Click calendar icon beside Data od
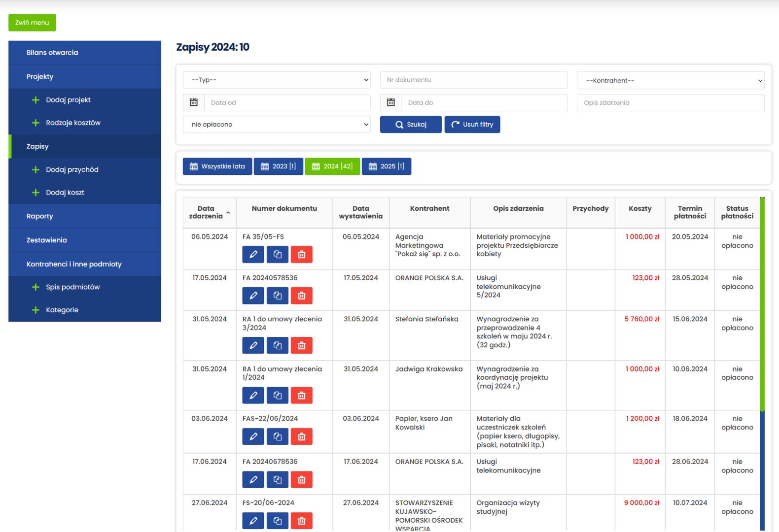Image resolution: width=779 pixels, height=532 pixels. point(194,102)
